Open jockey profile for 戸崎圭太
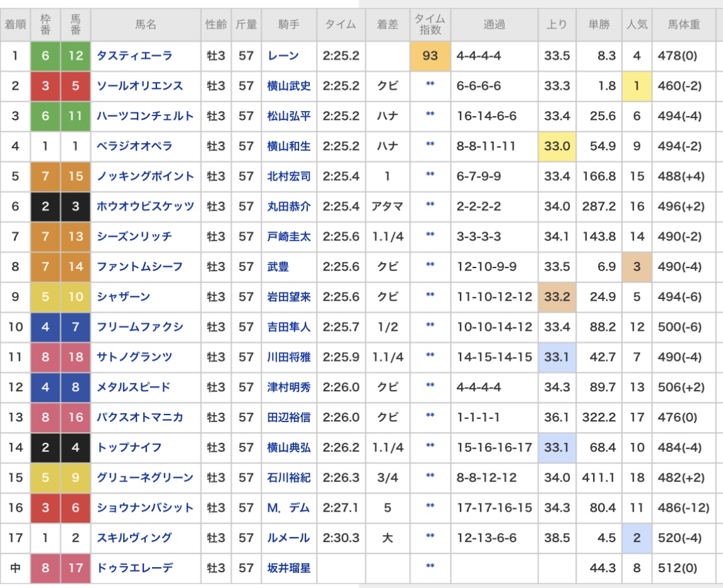 click(289, 237)
